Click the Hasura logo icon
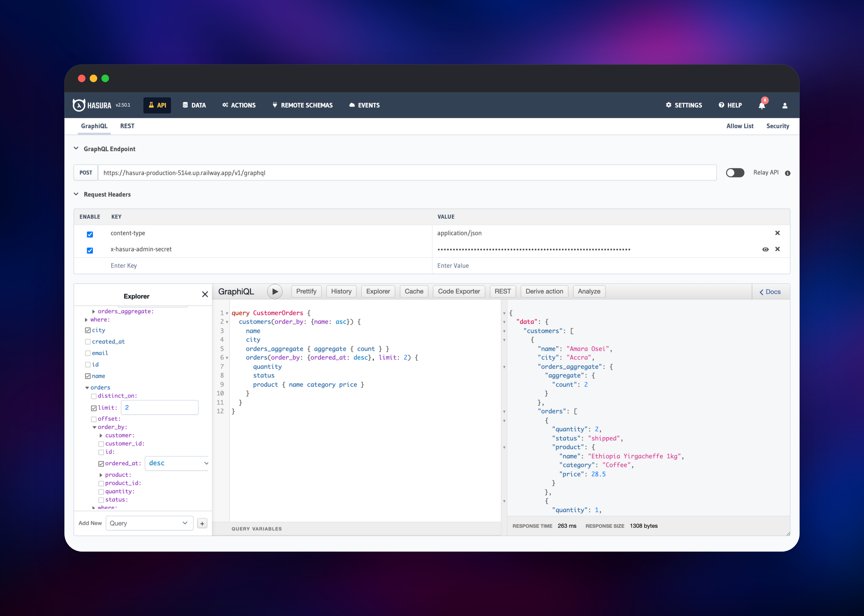Image resolution: width=864 pixels, height=616 pixels. tap(79, 105)
